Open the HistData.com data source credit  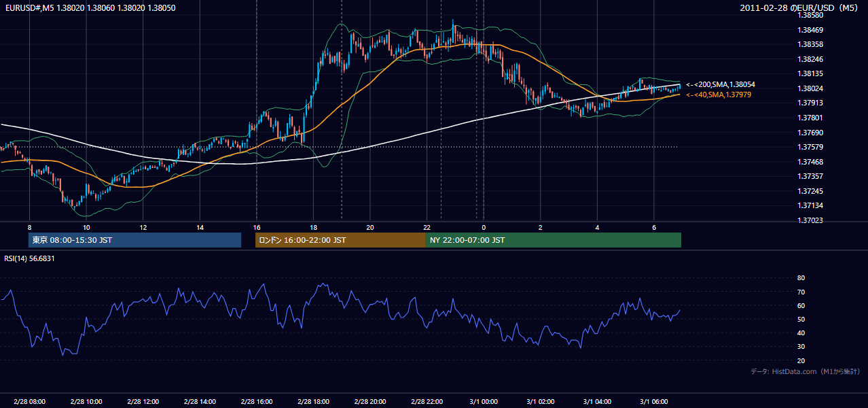(806, 371)
